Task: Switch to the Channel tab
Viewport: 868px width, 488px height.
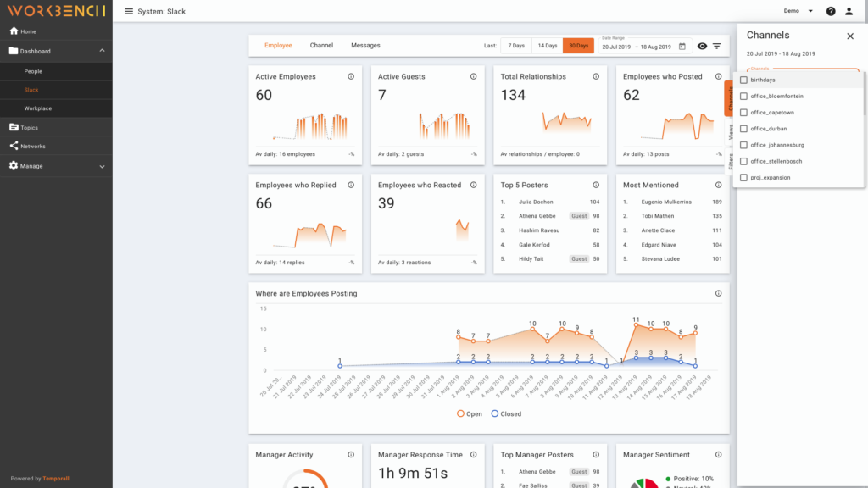Action: click(x=321, y=46)
